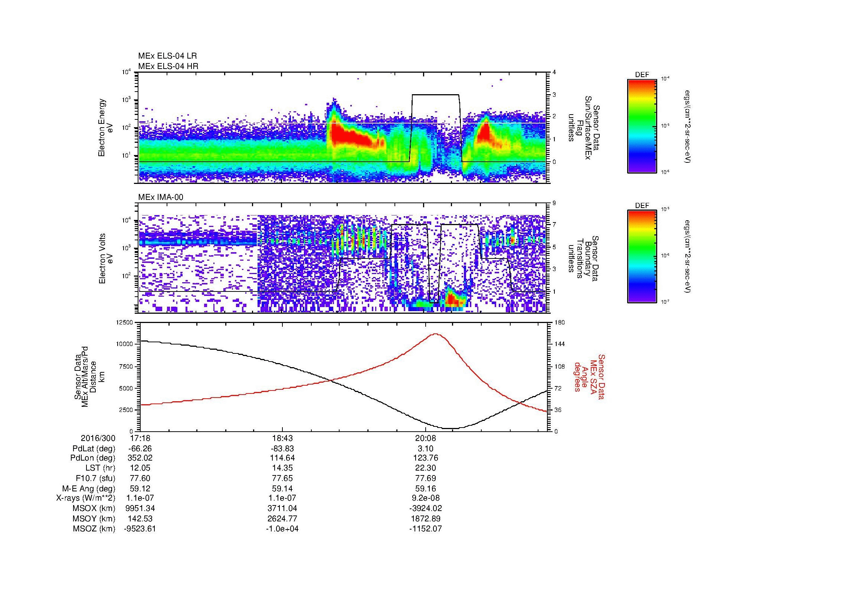Click the M-E Ang value '59.12'

pyautogui.click(x=140, y=488)
